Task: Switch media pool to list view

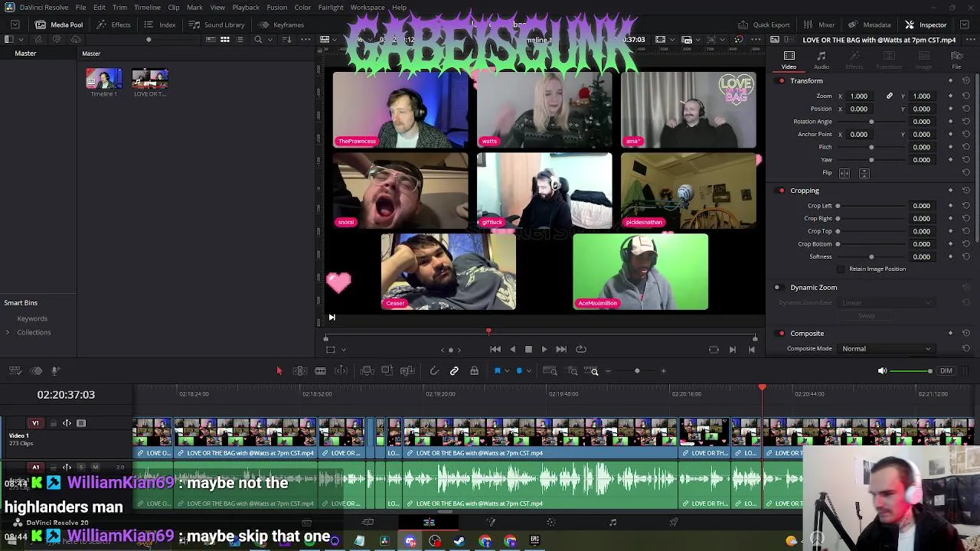Action: [240, 39]
